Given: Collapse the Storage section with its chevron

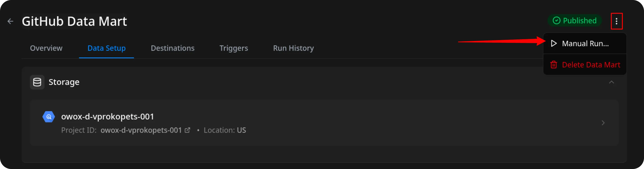Looking at the screenshot, I should click(612, 82).
